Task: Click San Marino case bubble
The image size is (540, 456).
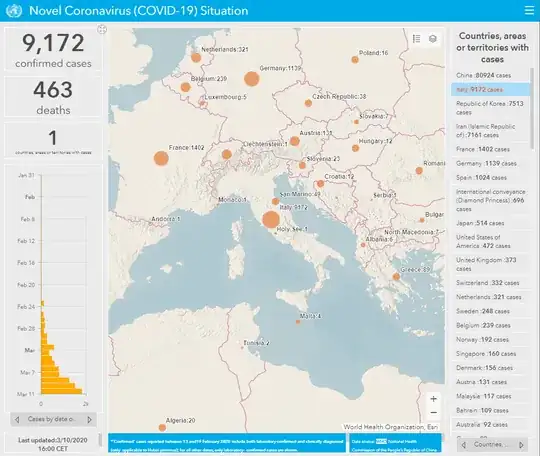Action: click(276, 201)
